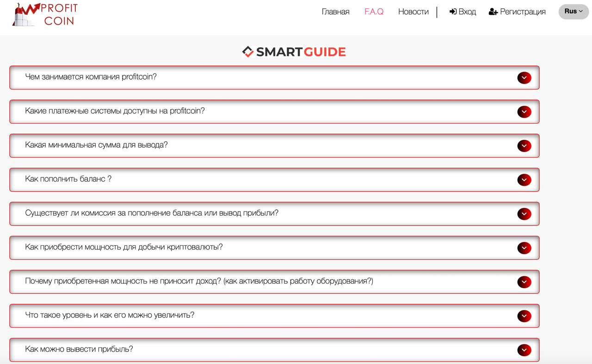This screenshot has width=592, height=364.
Task: Open the Rus language dropdown
Action: pyautogui.click(x=573, y=12)
